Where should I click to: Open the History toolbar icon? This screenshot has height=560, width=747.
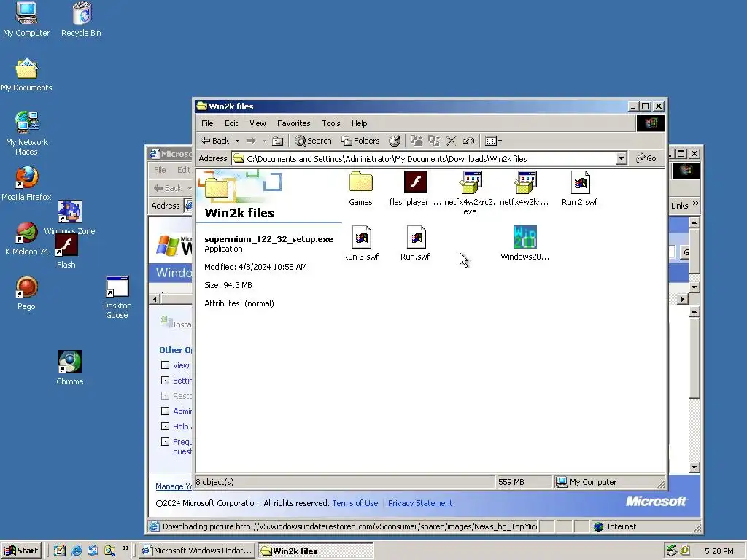[395, 141]
